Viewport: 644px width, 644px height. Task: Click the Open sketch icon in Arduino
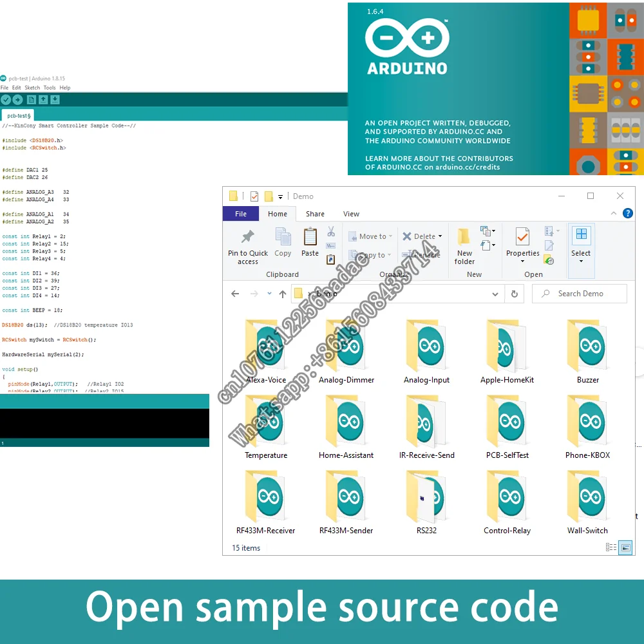(43, 99)
